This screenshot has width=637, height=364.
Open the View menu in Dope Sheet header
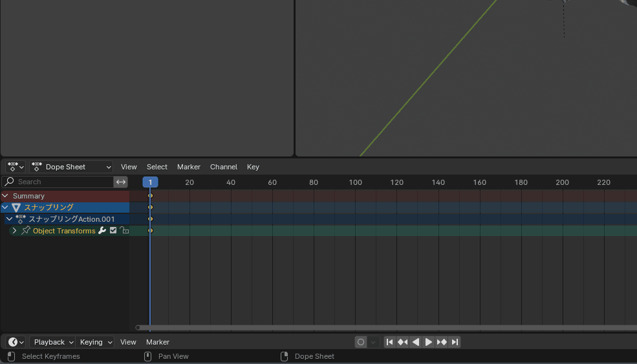[129, 167]
